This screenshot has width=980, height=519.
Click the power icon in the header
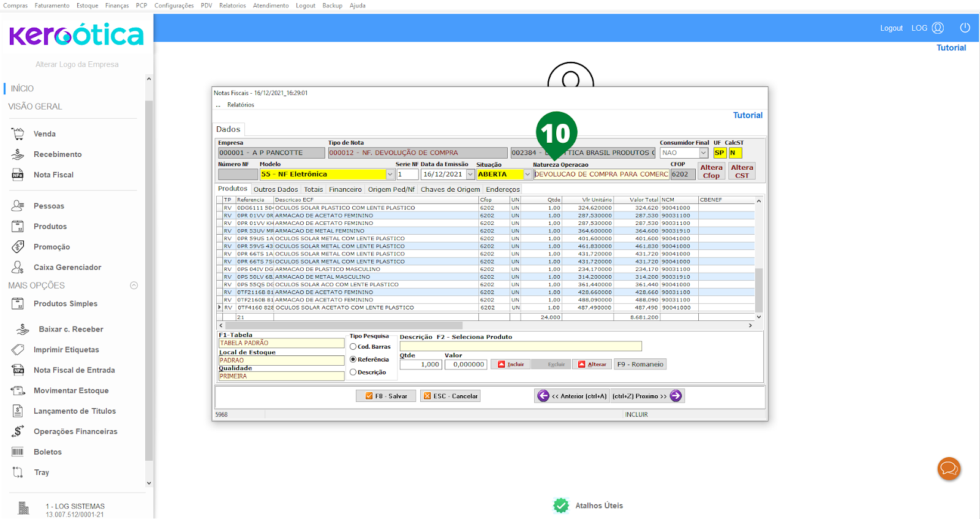click(965, 28)
